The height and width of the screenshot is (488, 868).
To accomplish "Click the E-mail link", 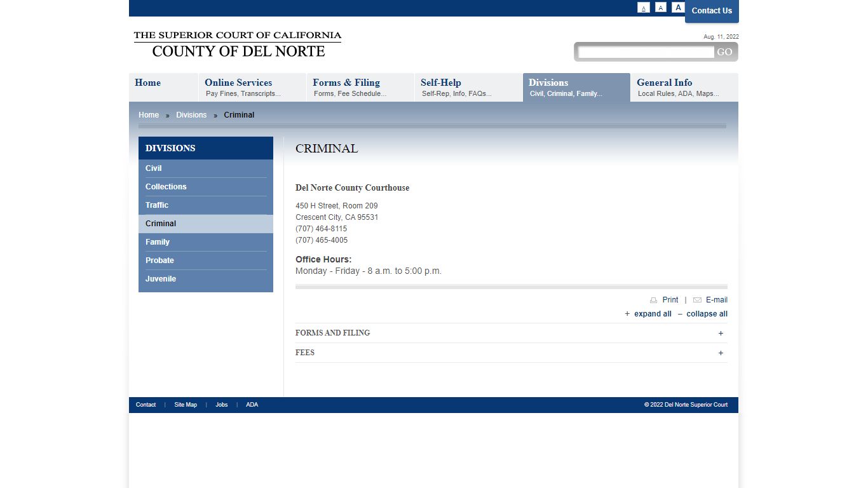I will pyautogui.click(x=717, y=300).
